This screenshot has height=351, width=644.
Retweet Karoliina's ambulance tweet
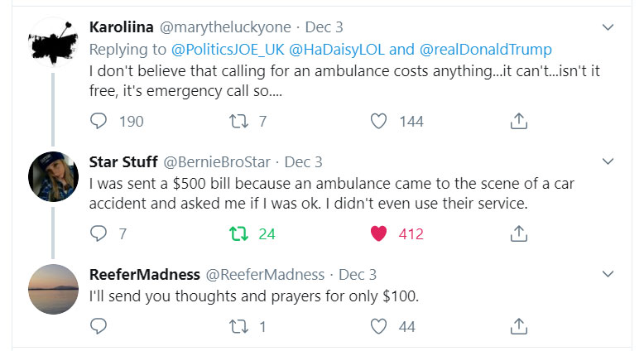pos(239,122)
